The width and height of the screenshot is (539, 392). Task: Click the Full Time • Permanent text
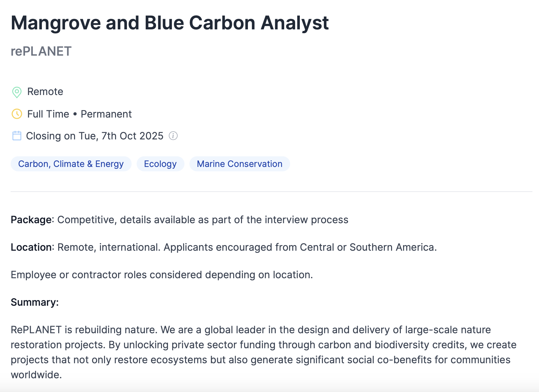coord(79,114)
